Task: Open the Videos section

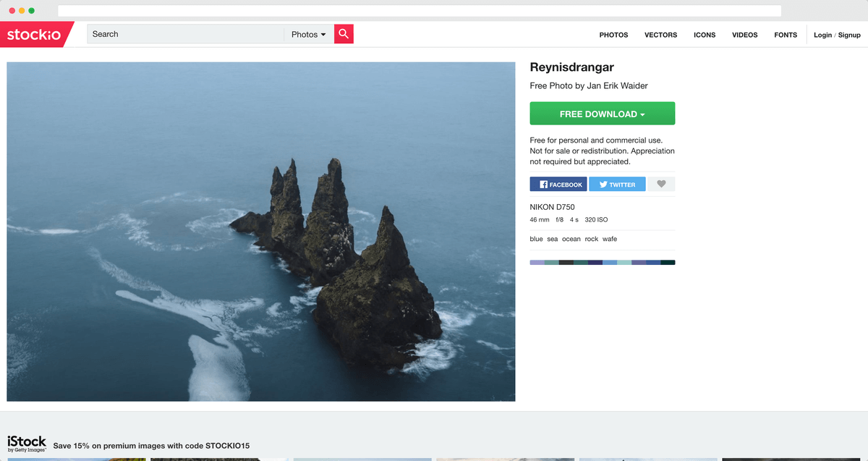Action: point(745,35)
